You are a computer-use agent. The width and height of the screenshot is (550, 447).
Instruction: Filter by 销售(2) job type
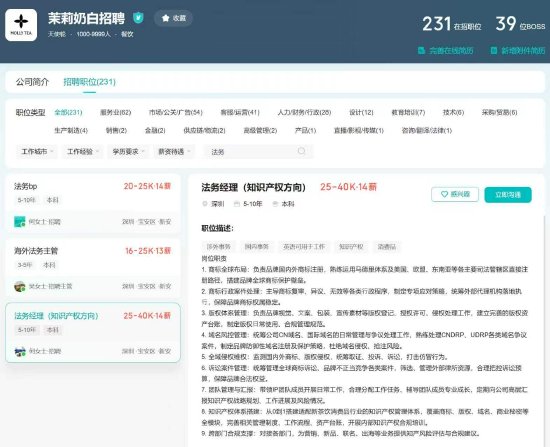click(116, 131)
